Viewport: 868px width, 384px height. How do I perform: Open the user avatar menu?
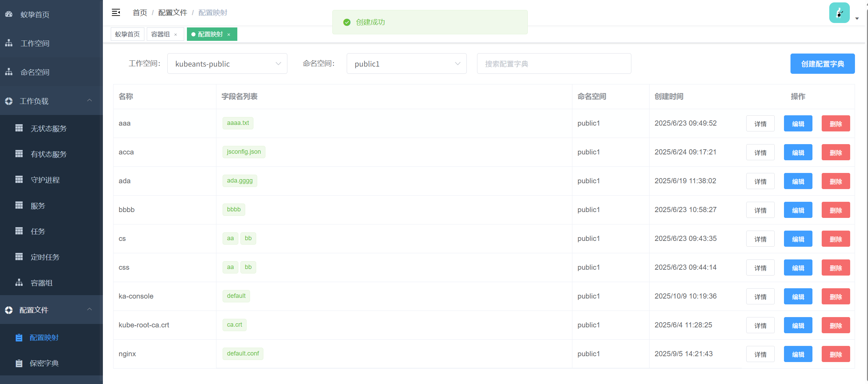839,13
